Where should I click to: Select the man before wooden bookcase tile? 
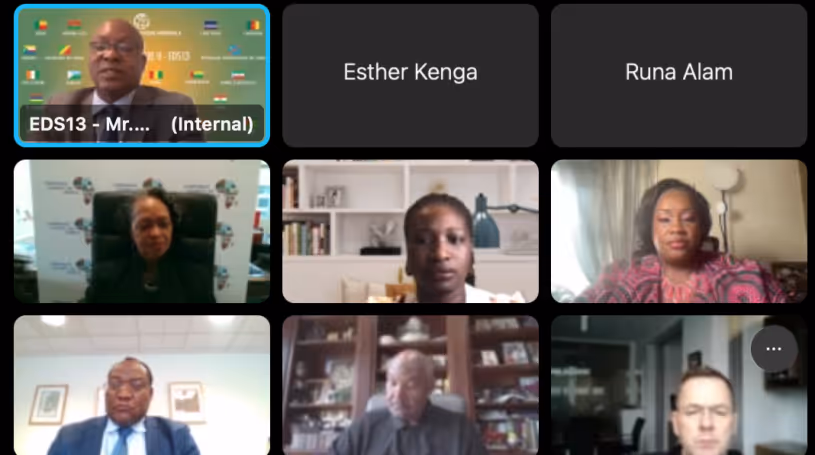point(410,385)
